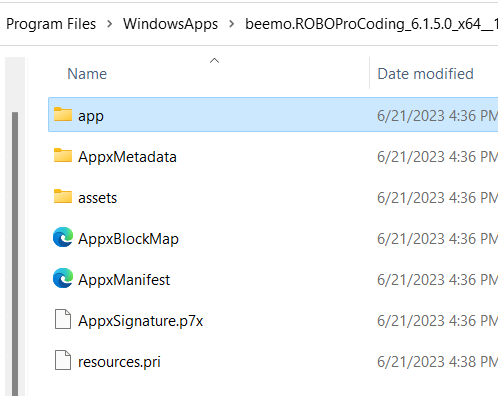Click the date modified of AppxMetadata

click(437, 157)
